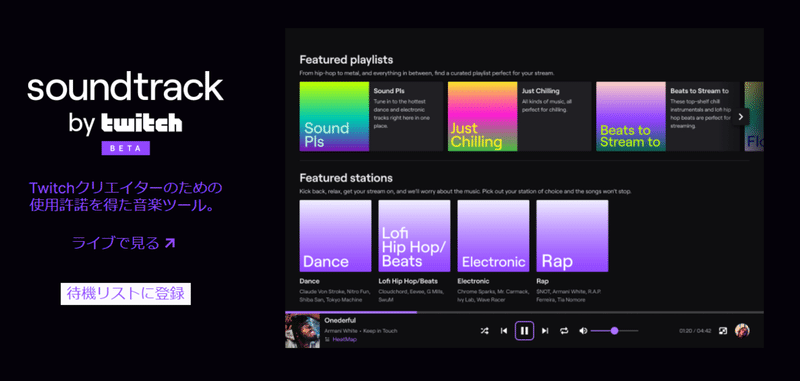
Task: Skip to the next track
Action: [x=545, y=331]
